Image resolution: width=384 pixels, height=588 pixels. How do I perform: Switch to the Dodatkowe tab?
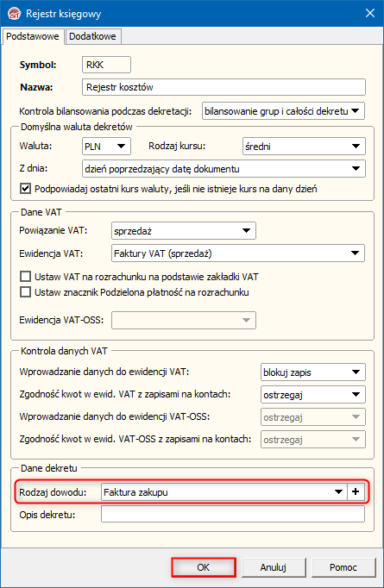[92, 36]
